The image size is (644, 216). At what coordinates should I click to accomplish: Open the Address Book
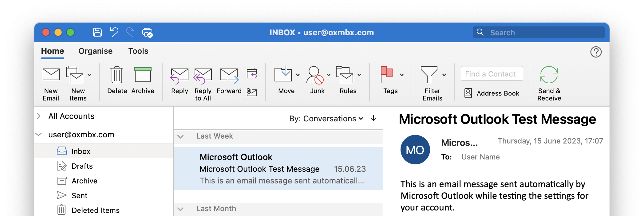(492, 93)
